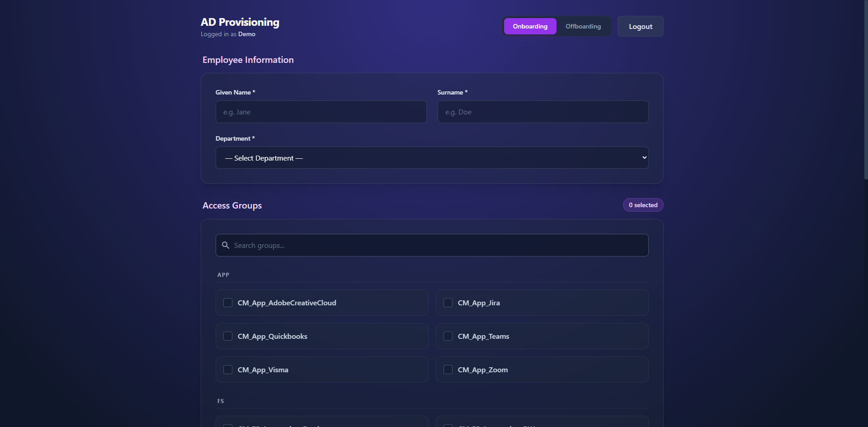Enable CM_App_Teams group access
Image resolution: width=868 pixels, height=427 pixels.
pos(448,336)
